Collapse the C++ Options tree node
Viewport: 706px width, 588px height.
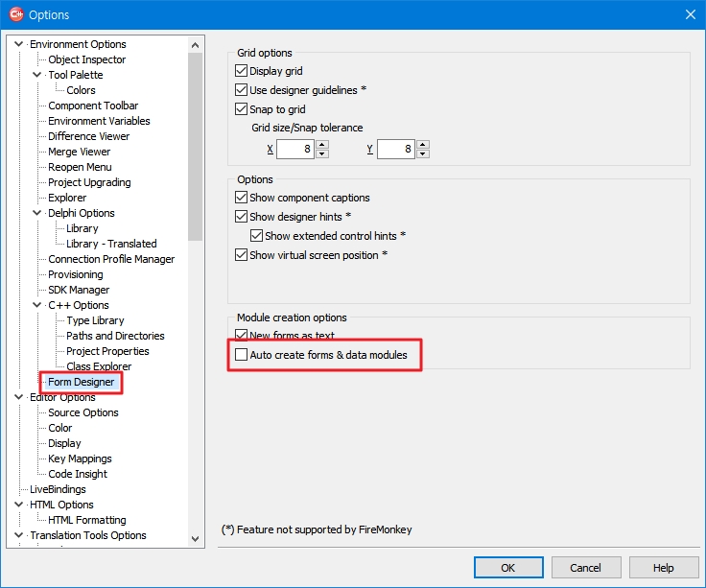(x=37, y=305)
